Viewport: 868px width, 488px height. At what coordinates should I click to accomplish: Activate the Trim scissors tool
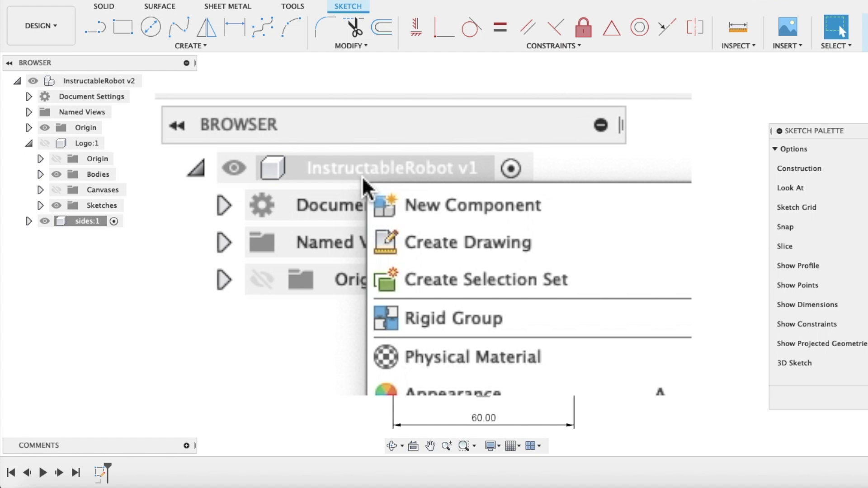(x=355, y=27)
